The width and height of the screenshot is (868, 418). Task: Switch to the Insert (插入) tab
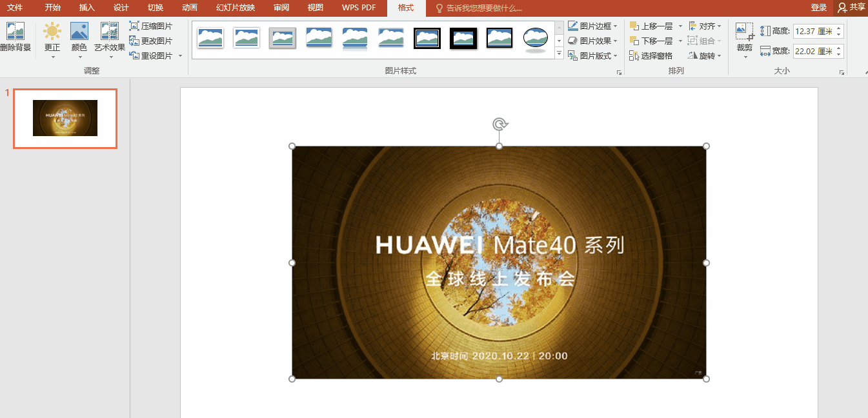86,8
